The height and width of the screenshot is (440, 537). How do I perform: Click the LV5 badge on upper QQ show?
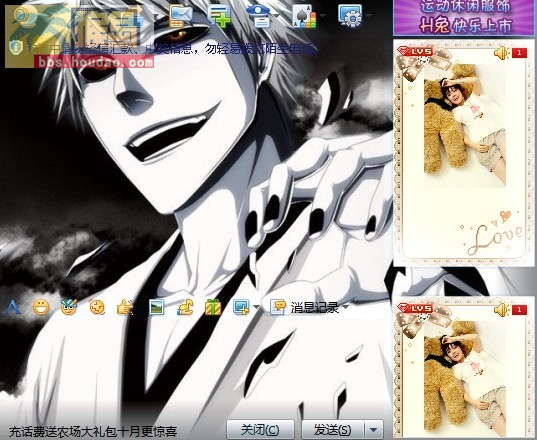tap(415, 51)
